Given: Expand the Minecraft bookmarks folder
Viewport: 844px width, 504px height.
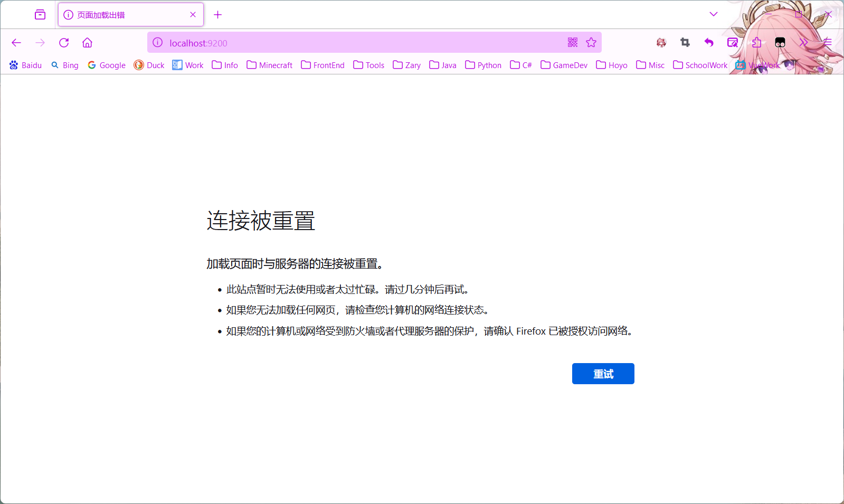Looking at the screenshot, I should click(x=270, y=65).
